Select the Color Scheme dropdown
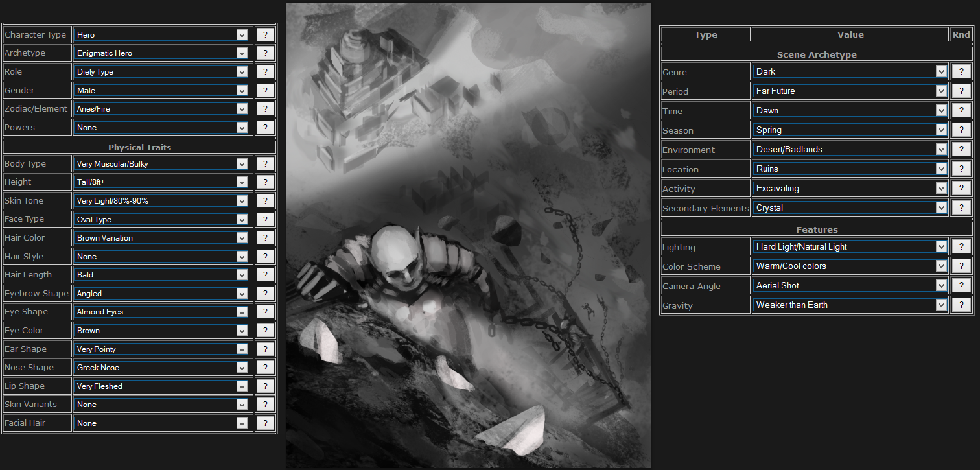 click(x=850, y=266)
